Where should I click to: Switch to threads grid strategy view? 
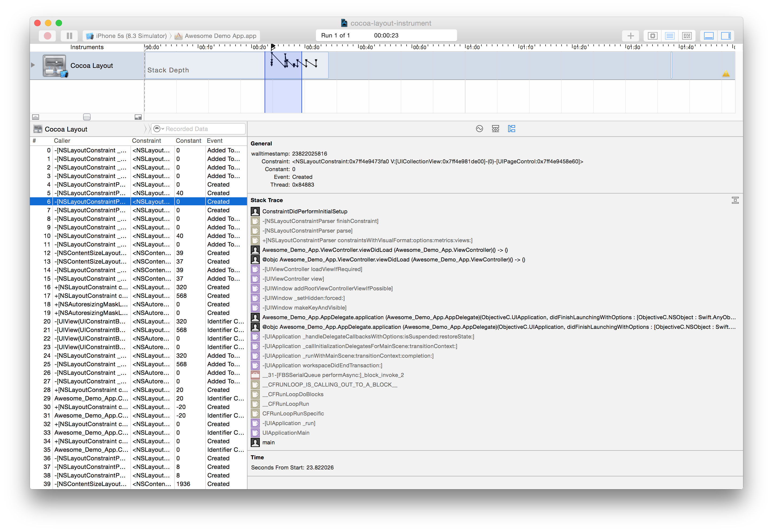click(x=687, y=36)
